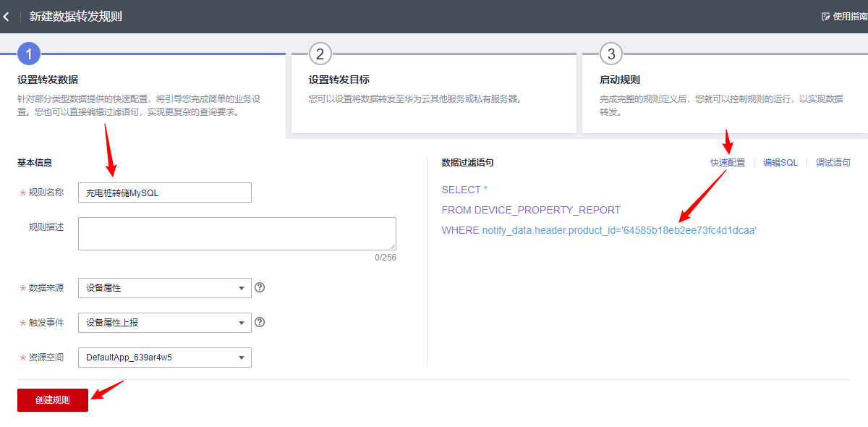Screen dimensions: 868x427
Task: Click help icon beside 触发事件 dropdown
Action: pos(260,322)
